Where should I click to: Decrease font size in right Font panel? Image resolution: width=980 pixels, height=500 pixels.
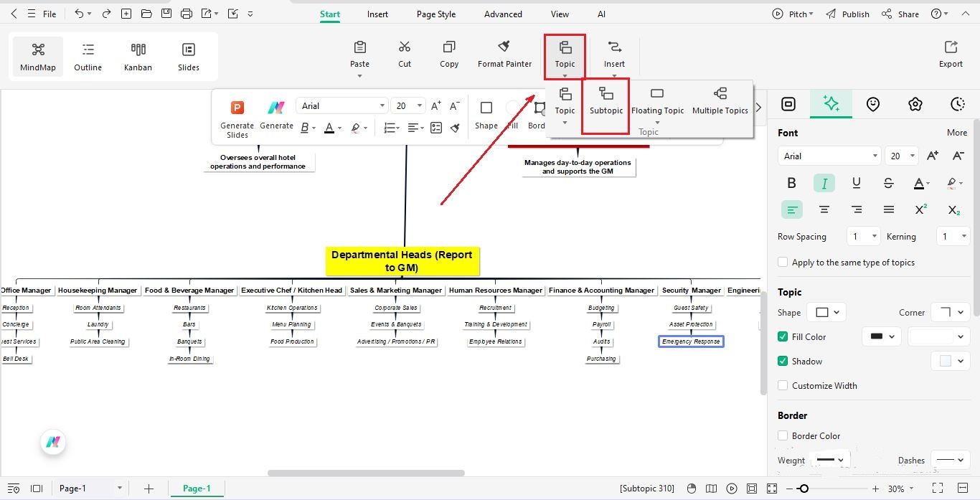958,156
